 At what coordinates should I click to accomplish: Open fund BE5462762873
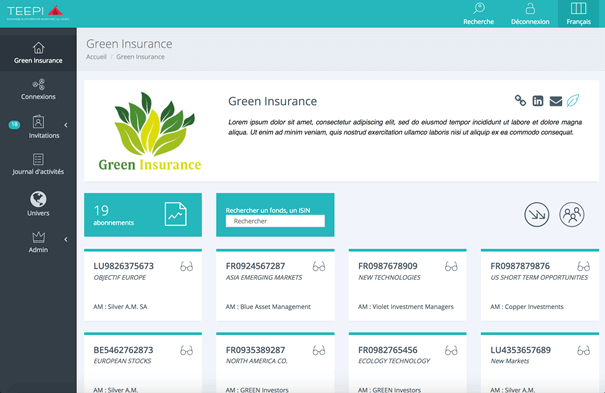[x=123, y=350]
